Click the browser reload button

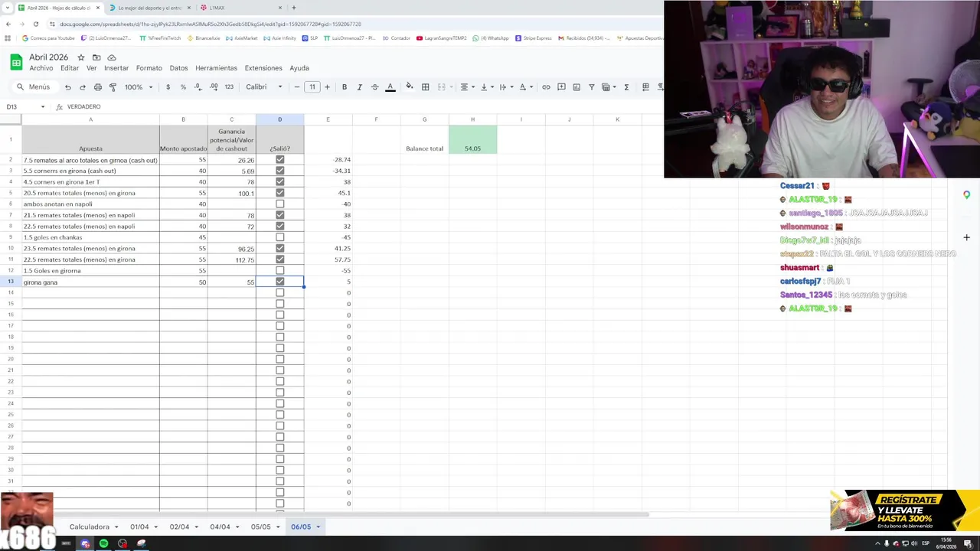(x=34, y=24)
